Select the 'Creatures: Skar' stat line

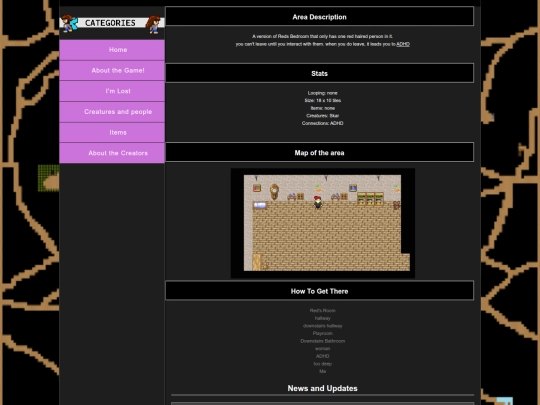point(323,116)
